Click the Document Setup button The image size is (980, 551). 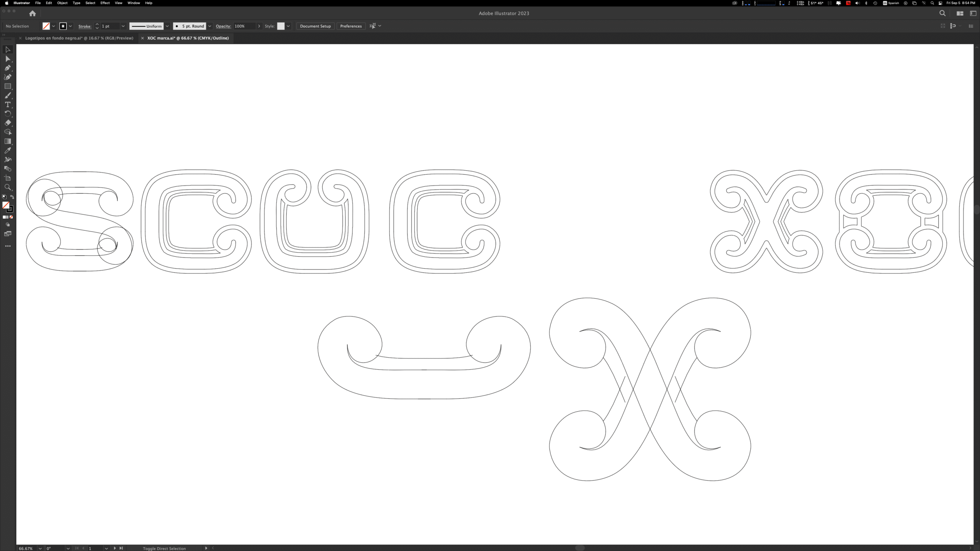pyautogui.click(x=315, y=26)
